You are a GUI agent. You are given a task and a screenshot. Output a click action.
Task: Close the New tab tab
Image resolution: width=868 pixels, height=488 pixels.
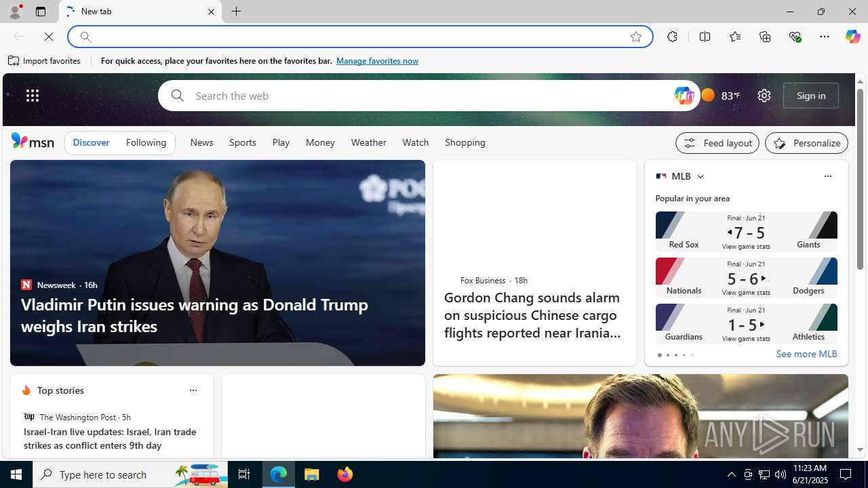pos(211,12)
